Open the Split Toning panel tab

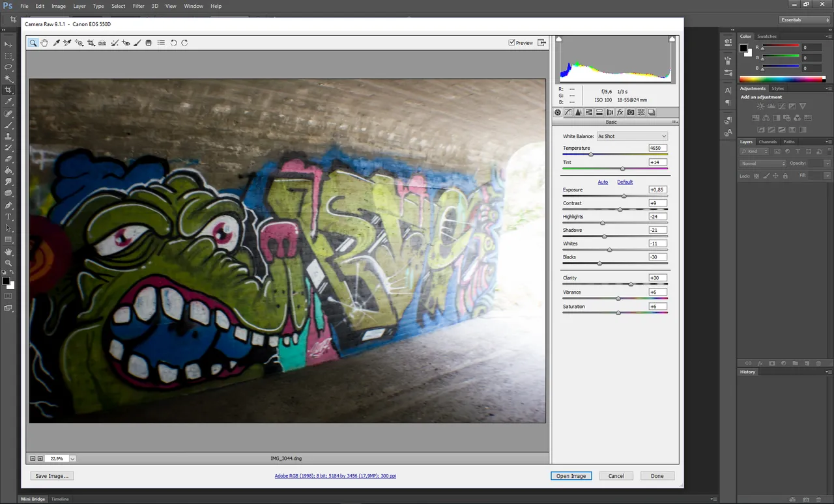[599, 113]
